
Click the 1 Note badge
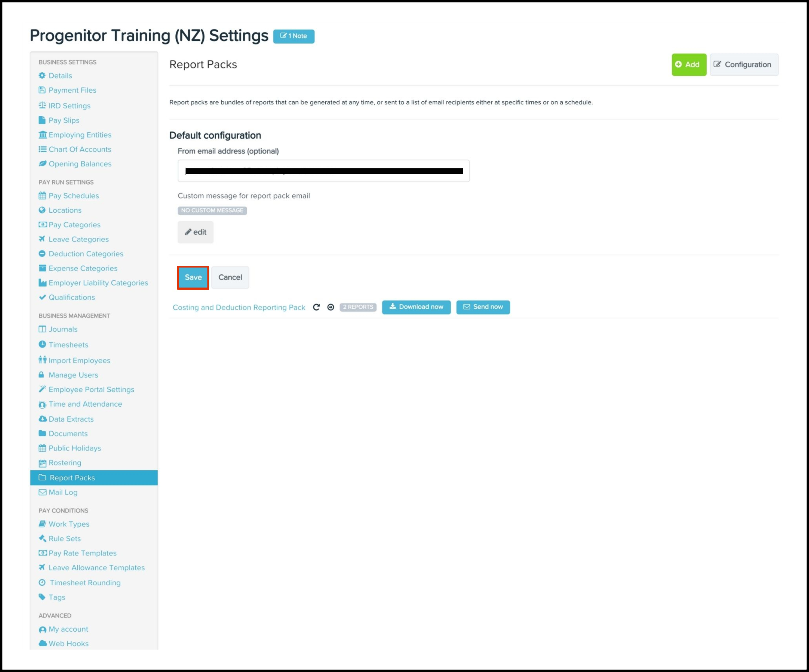(293, 36)
